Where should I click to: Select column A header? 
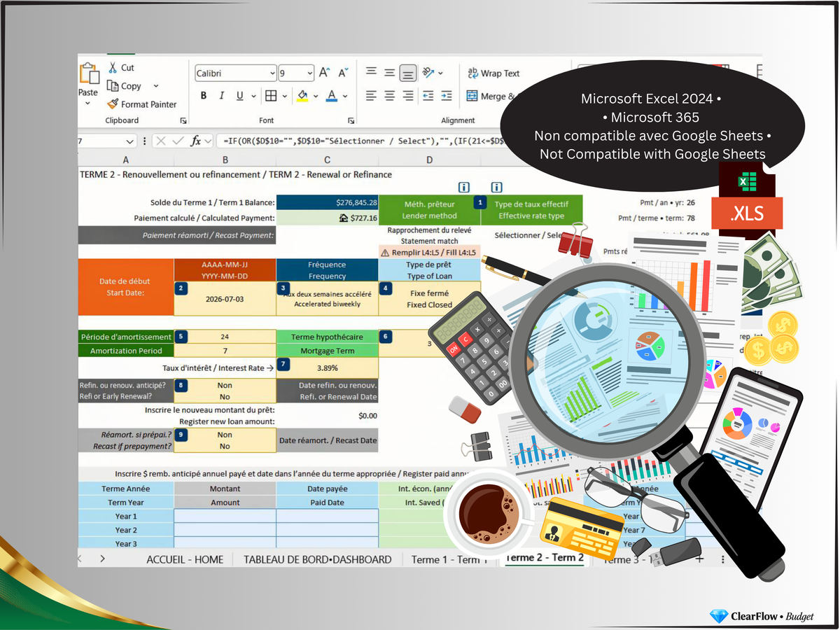125,160
